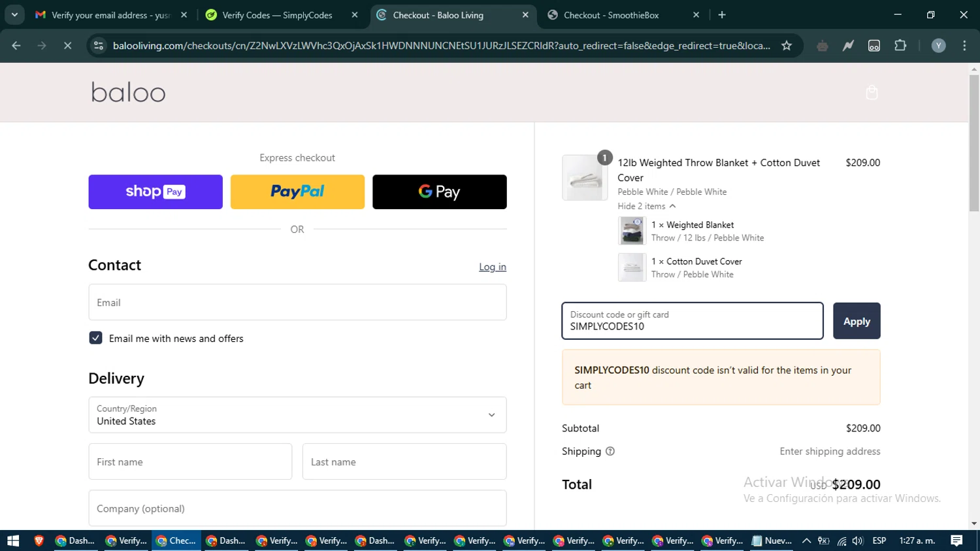Click the page vertical scrollbar
The width and height of the screenshot is (980, 551).
[974, 142]
